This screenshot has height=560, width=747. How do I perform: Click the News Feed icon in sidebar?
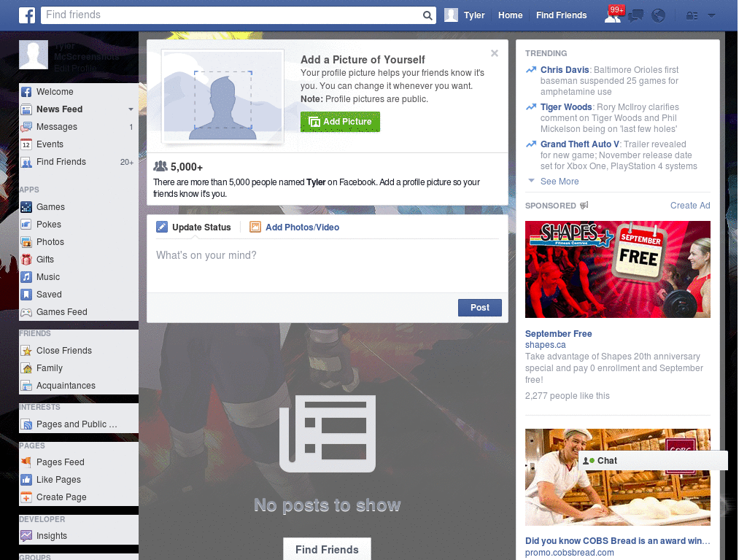click(26, 109)
